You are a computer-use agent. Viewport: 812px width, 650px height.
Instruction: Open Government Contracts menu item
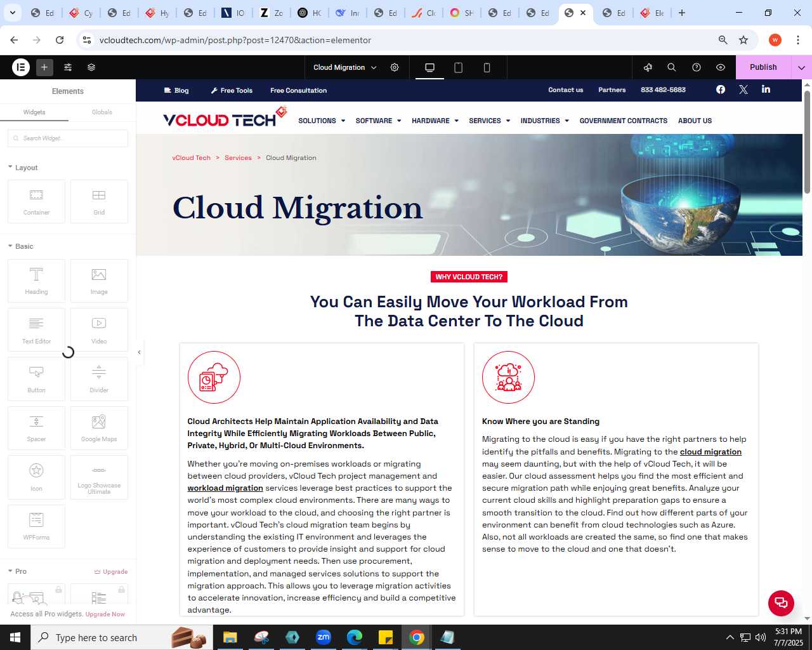click(x=624, y=121)
